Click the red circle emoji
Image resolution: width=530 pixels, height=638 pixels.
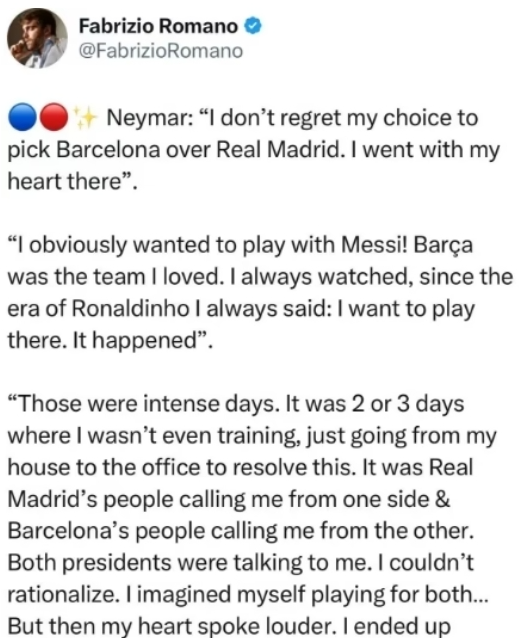click(54, 117)
